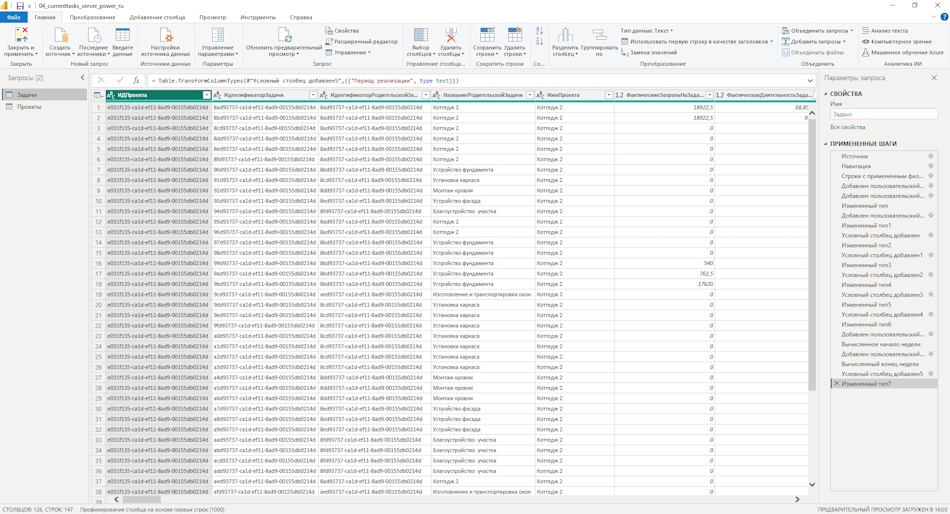Open the Добавить запросы dropdown
Image resolution: width=950 pixels, height=514 pixels.
(814, 41)
